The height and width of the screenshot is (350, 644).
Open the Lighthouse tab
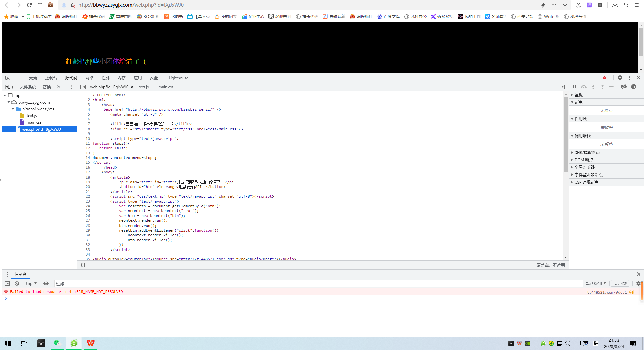(178, 78)
